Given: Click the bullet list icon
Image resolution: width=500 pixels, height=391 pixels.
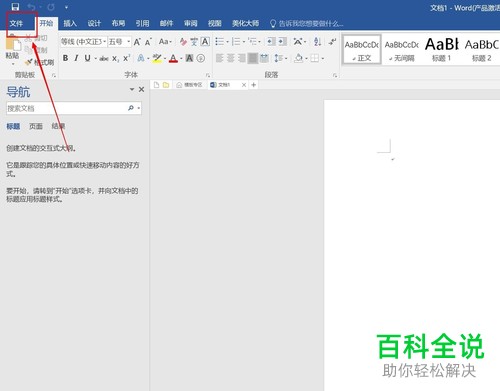Looking at the screenshot, I should tap(221, 42).
